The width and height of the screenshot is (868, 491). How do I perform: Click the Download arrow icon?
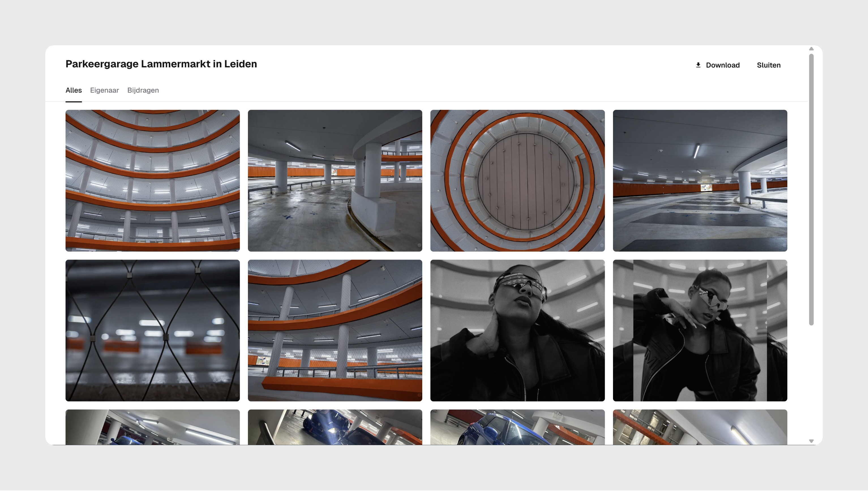[698, 65]
